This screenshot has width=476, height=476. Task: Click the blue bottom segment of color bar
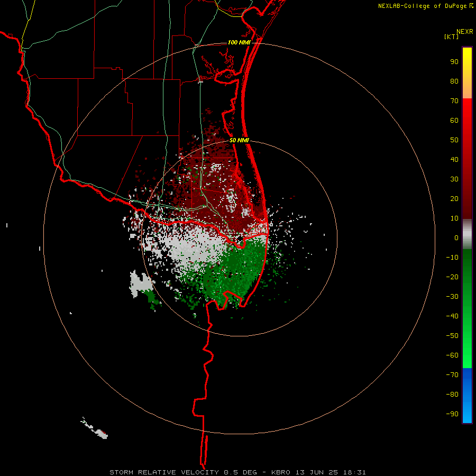(467, 396)
